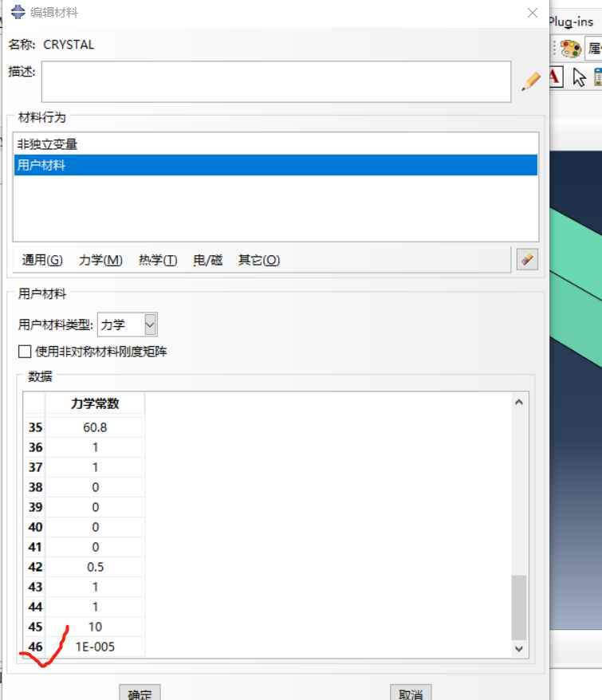Click row header 46

[x=35, y=647]
